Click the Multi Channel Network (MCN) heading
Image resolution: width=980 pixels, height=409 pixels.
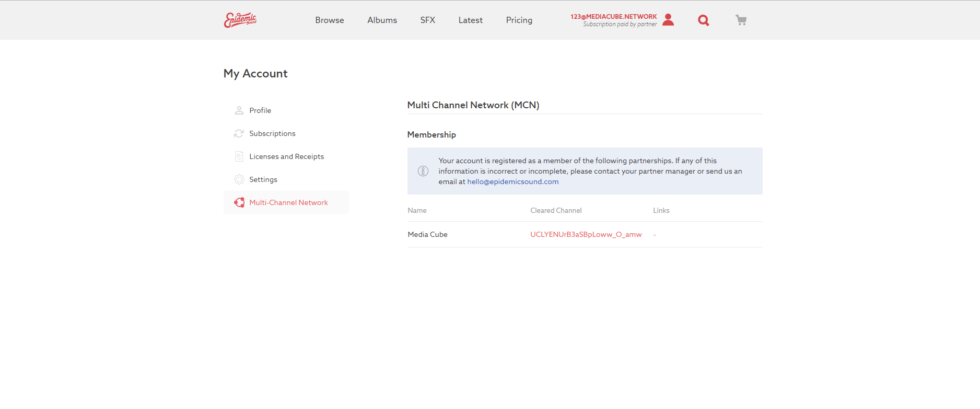pyautogui.click(x=473, y=105)
